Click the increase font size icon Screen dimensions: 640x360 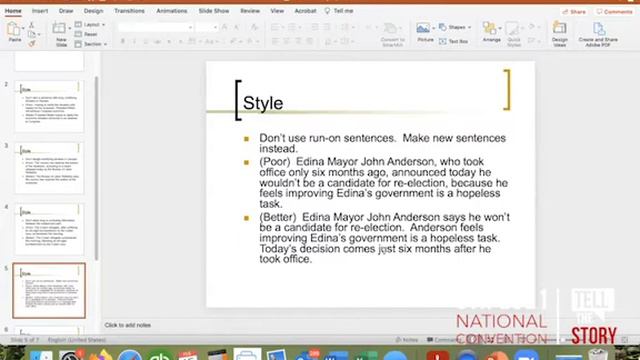click(x=224, y=27)
